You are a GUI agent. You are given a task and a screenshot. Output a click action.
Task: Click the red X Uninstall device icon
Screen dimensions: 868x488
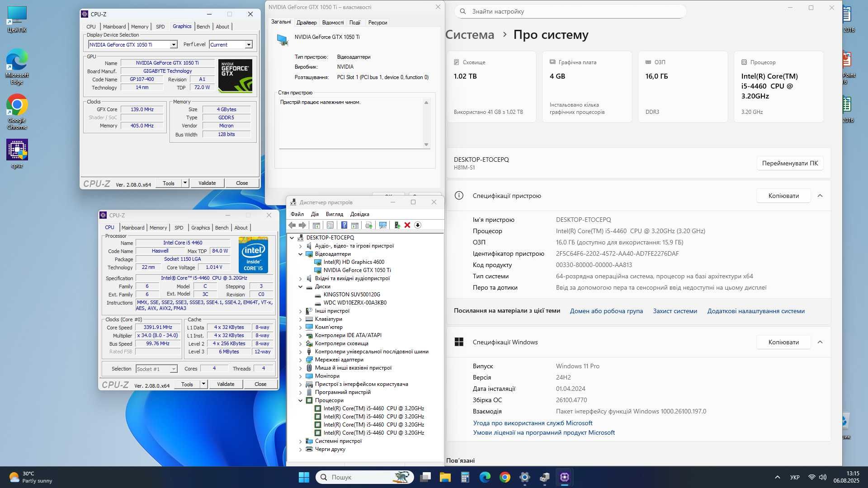tap(407, 225)
